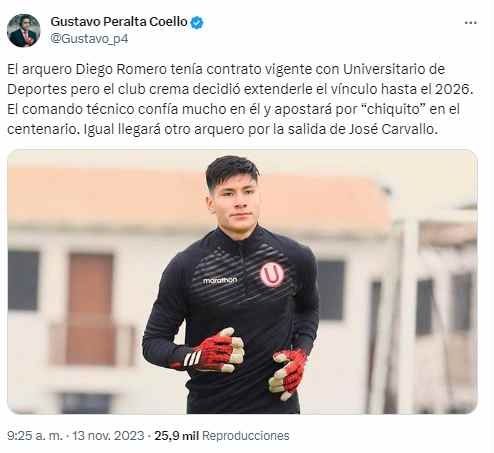This screenshot has height=453, width=494.
Task: Click the goalkeeper's striped red glove
Action: (215, 350)
